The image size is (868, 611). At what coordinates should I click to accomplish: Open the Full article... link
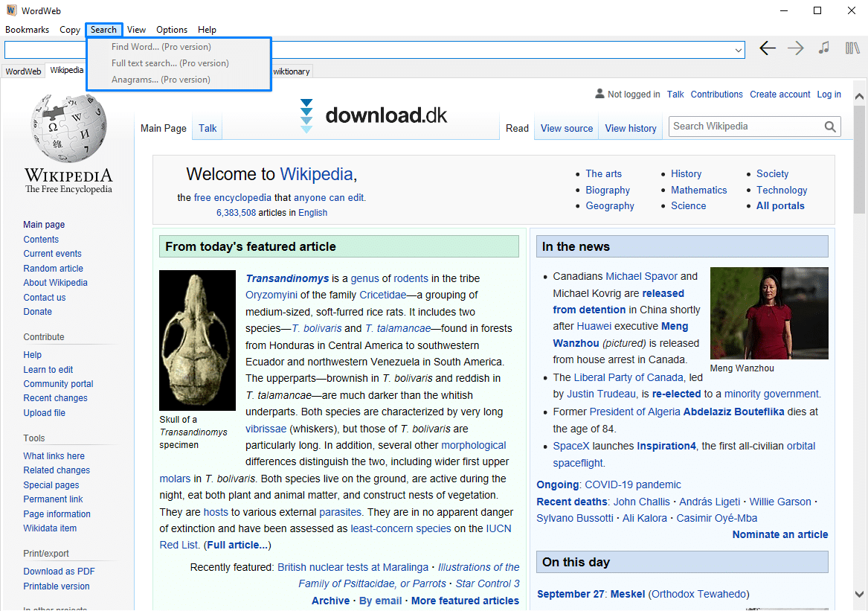237,545
